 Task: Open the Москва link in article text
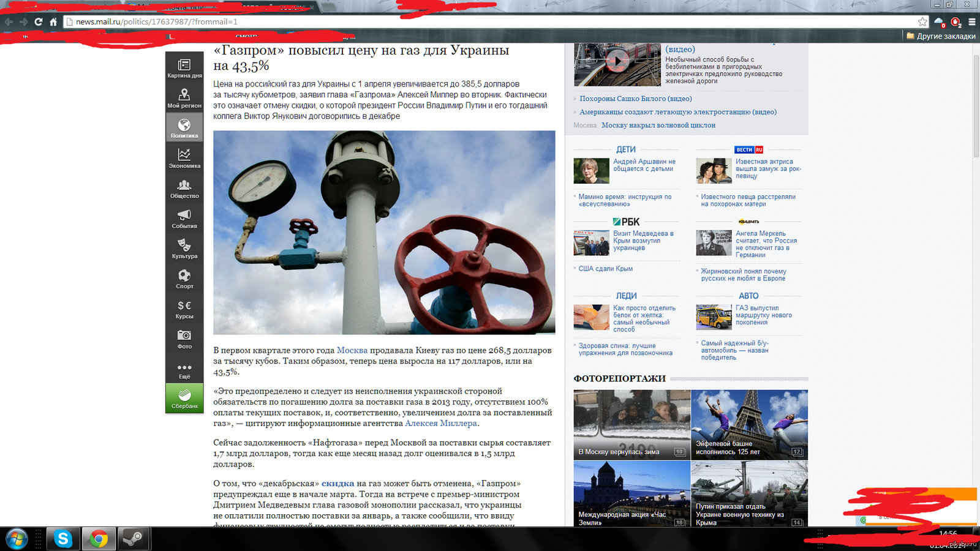[352, 350]
